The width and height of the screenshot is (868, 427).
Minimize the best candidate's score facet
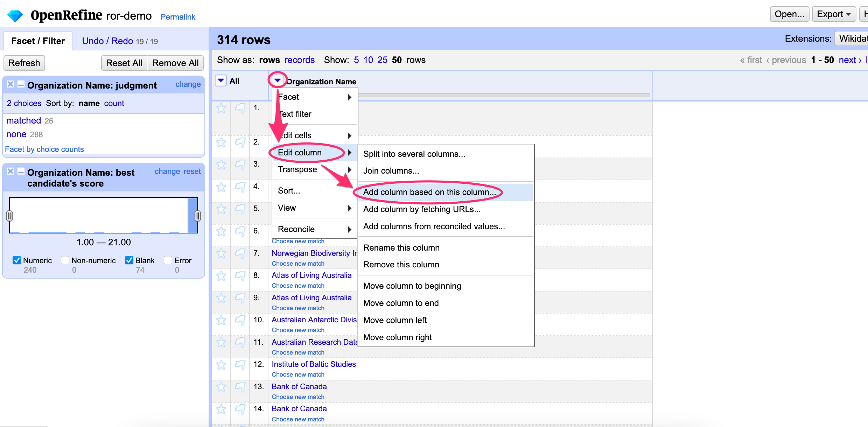[21, 171]
